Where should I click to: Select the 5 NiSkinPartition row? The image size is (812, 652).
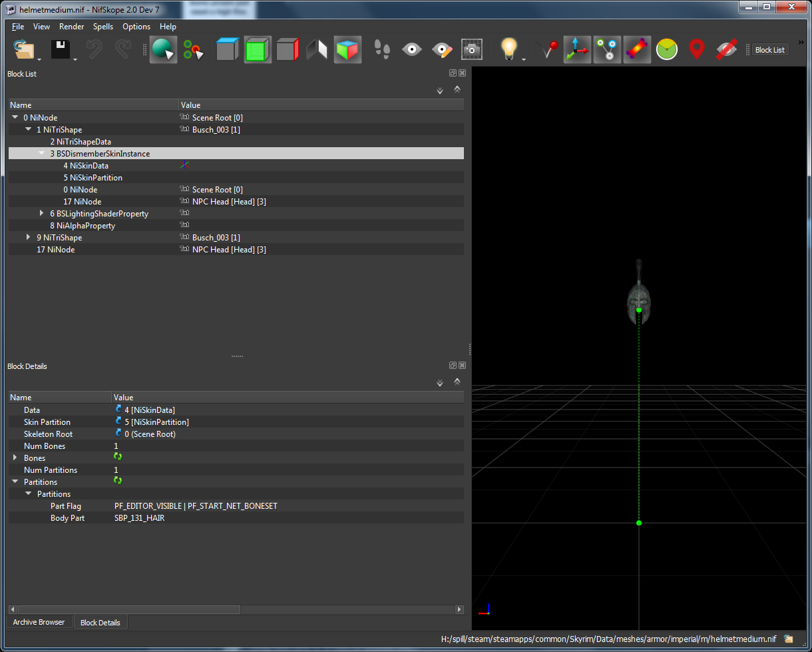point(236,178)
